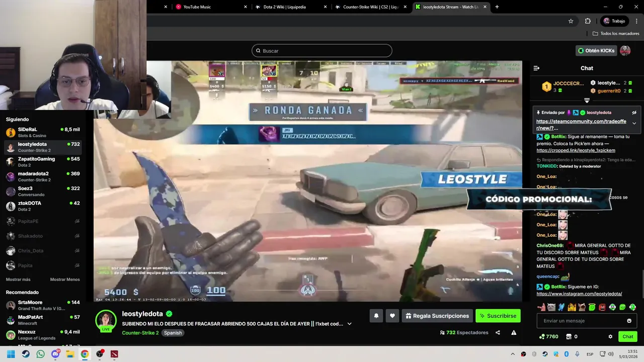Insert the blue clapping hands emote
This screenshot has width=644, height=362.
(561, 307)
